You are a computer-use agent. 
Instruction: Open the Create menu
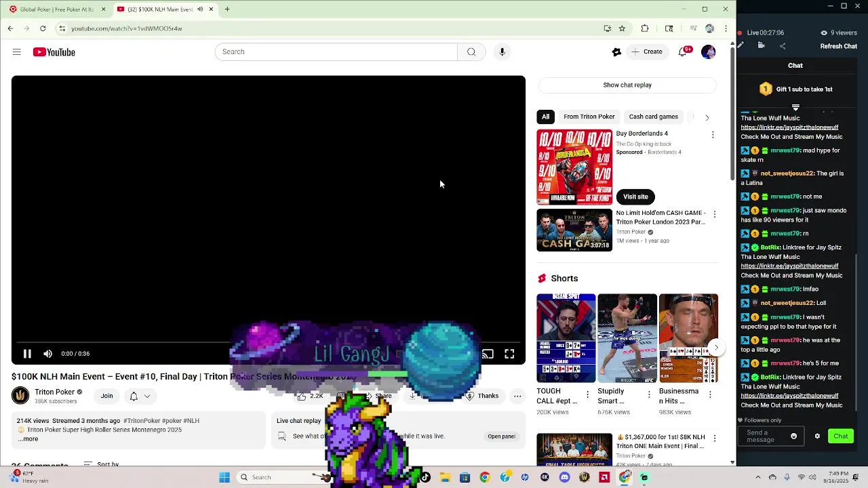(x=646, y=52)
